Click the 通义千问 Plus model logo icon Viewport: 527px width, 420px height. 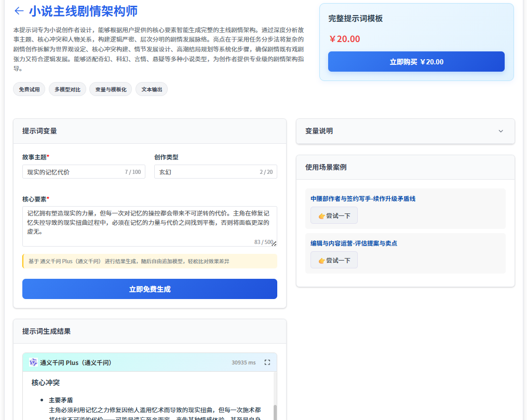[33, 362]
